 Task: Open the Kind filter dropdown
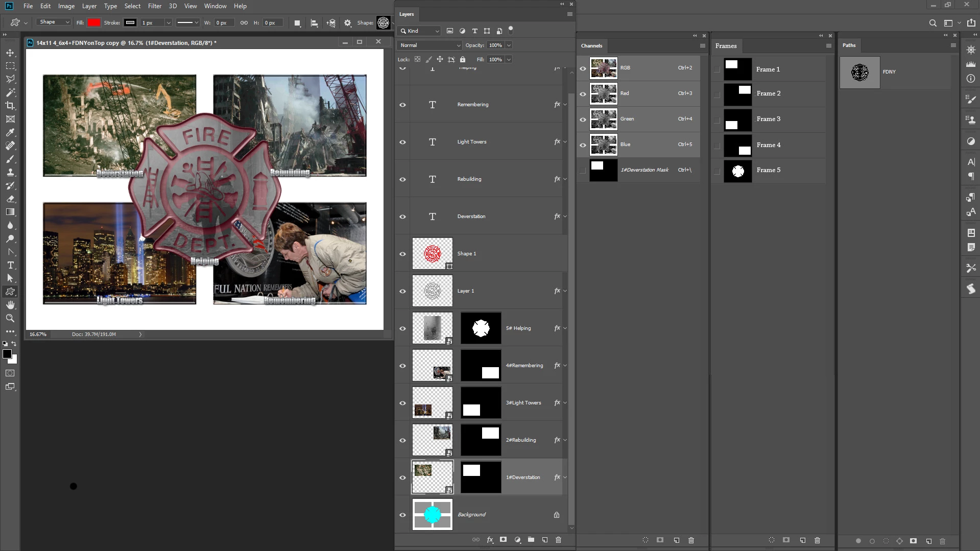tap(419, 31)
